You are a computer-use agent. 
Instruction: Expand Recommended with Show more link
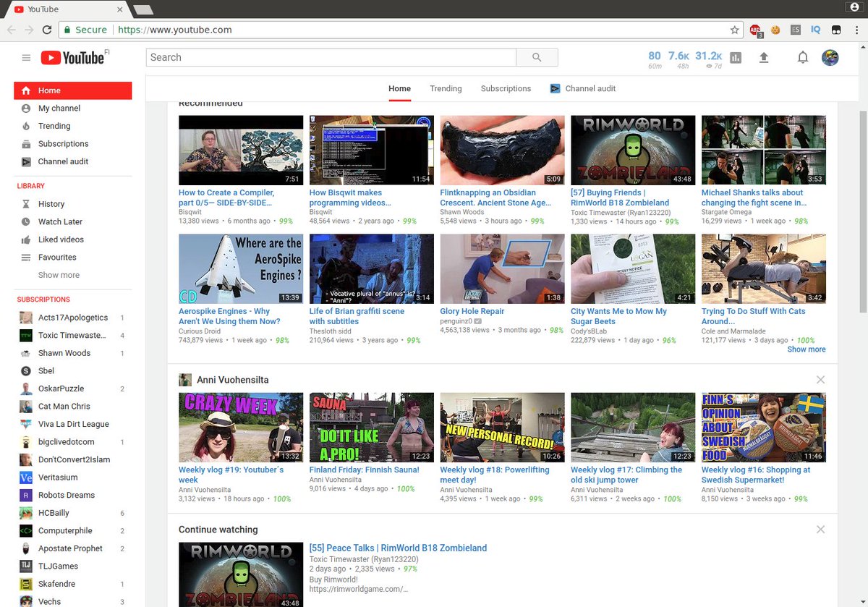point(806,349)
